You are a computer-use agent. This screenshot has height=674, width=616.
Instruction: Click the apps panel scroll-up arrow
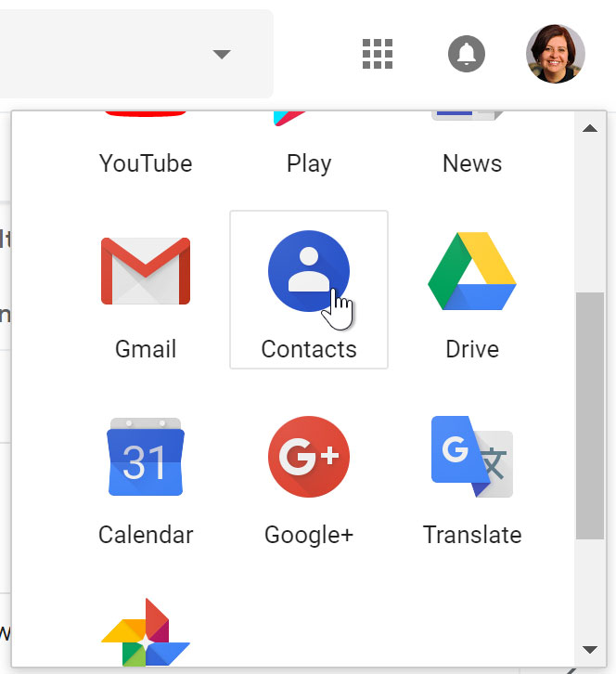click(590, 128)
